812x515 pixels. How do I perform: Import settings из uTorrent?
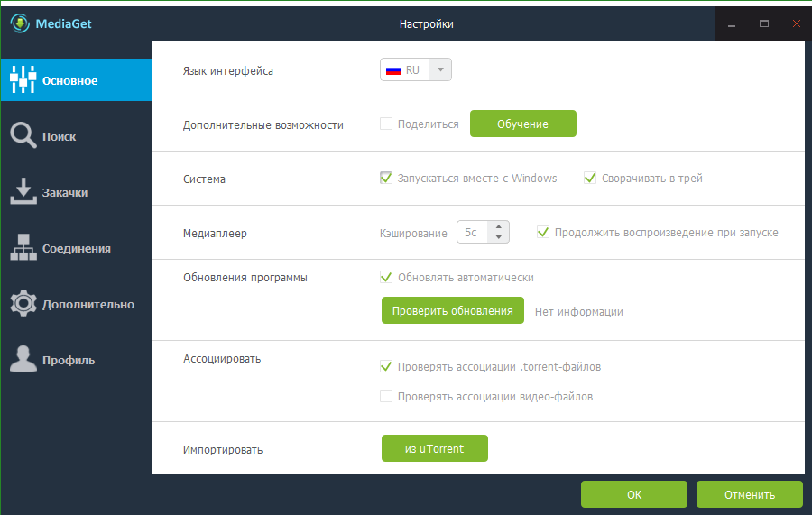435,448
